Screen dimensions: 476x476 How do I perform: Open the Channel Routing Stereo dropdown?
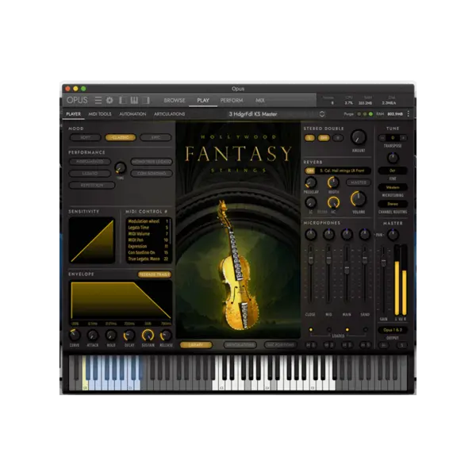click(x=393, y=204)
